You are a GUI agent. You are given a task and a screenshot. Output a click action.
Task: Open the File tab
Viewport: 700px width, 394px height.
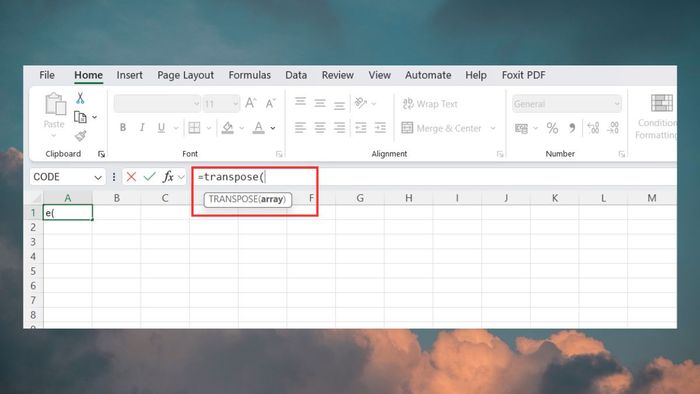click(x=47, y=75)
